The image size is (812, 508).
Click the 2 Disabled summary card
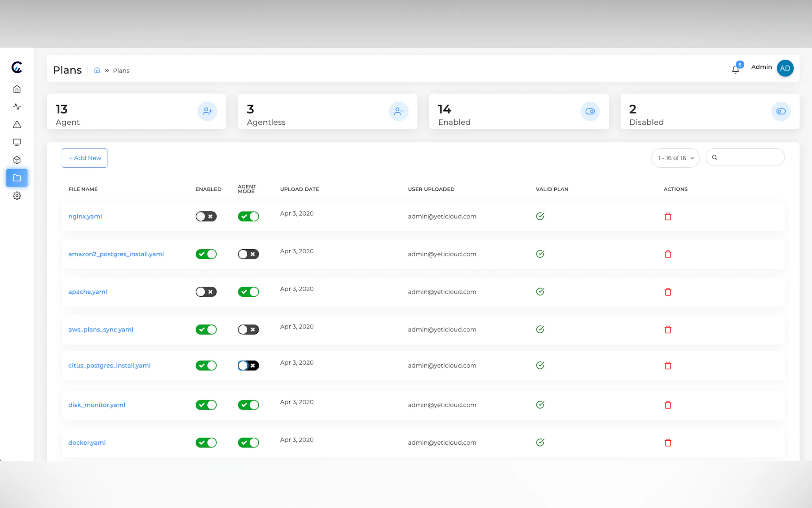(x=710, y=111)
